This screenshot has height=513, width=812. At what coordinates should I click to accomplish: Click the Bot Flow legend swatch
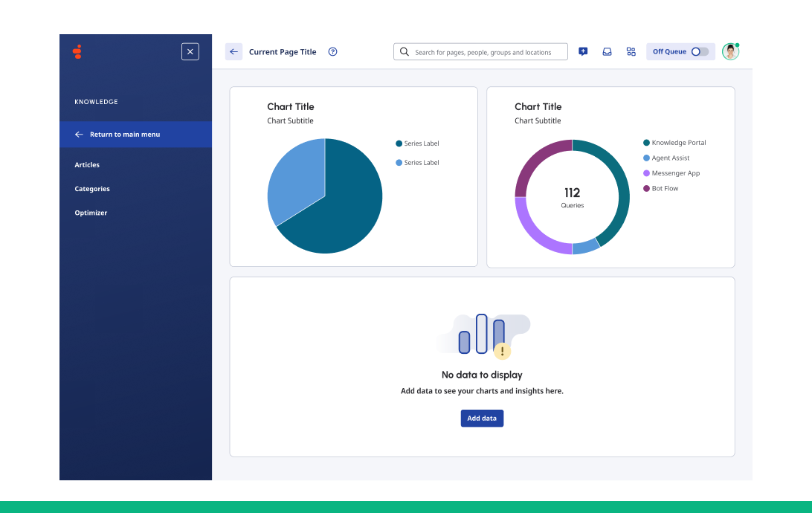[x=646, y=189]
